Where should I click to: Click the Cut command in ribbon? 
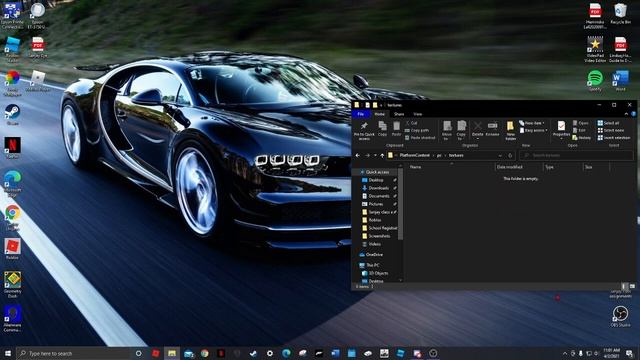[x=411, y=123]
